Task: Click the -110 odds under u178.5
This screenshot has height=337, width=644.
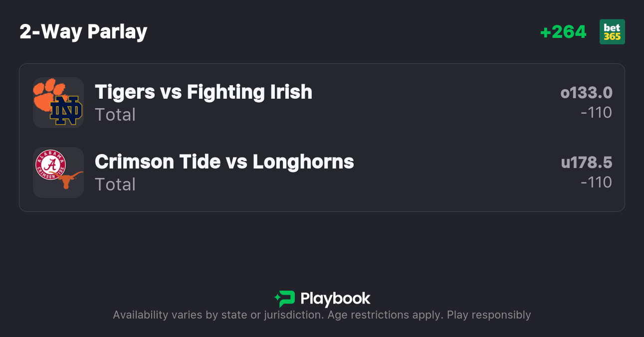Action: tap(596, 182)
